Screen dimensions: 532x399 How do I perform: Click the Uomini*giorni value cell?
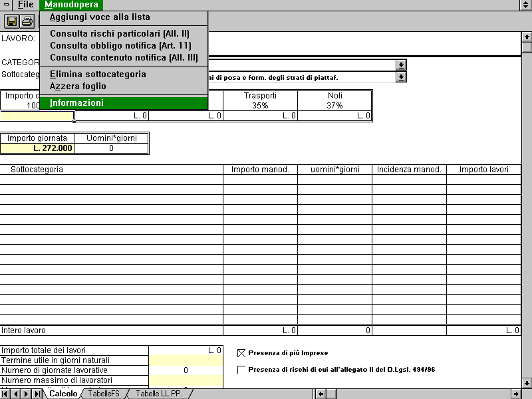(x=111, y=148)
